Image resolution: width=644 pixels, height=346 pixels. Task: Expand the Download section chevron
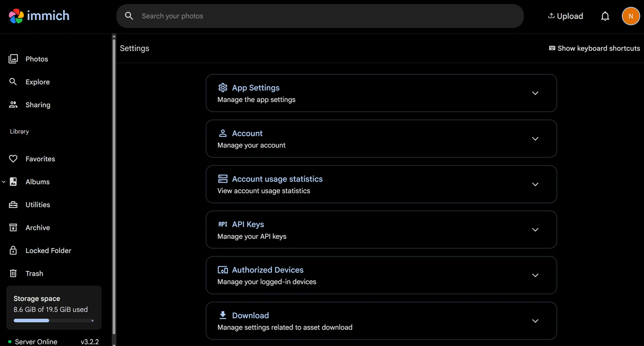pyautogui.click(x=535, y=321)
